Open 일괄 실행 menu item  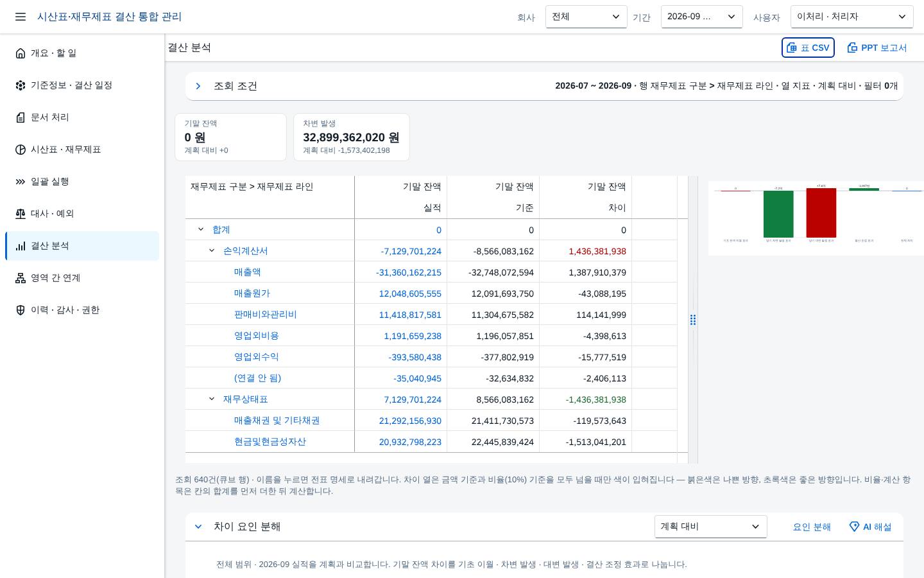[82, 182]
